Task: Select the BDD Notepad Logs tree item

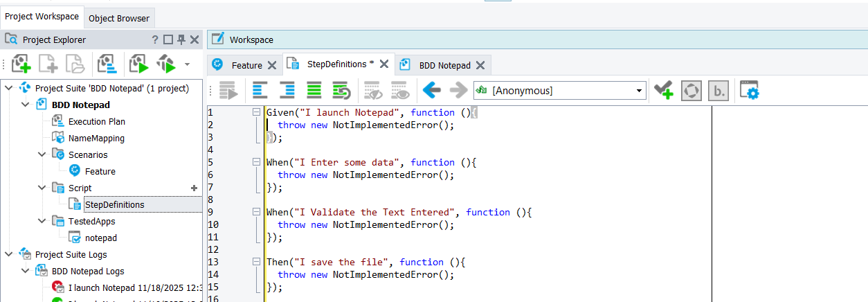Action: pos(88,271)
